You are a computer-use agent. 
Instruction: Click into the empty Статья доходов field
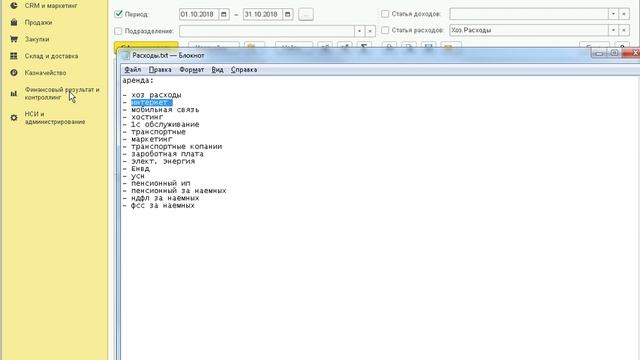(x=529, y=14)
